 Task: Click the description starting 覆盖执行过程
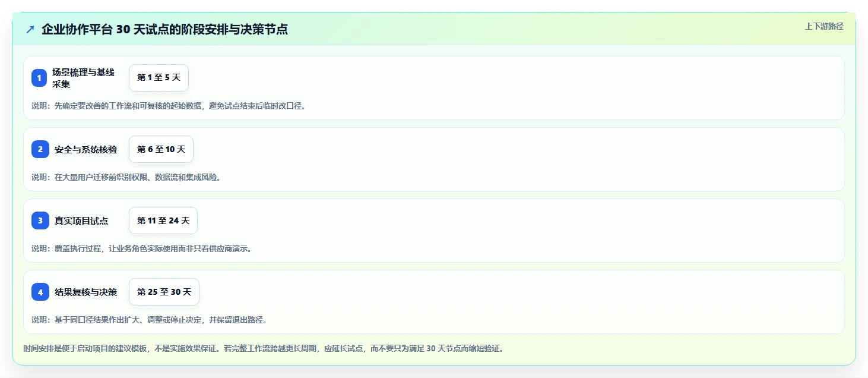[142, 248]
